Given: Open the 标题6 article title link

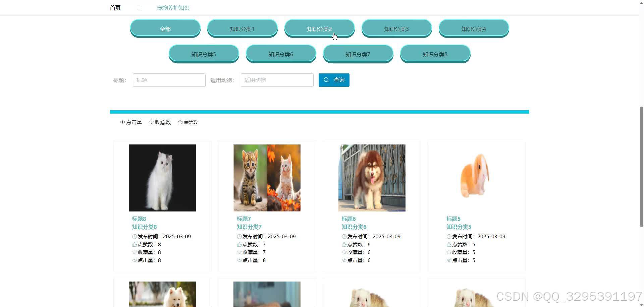Looking at the screenshot, I should (x=349, y=219).
